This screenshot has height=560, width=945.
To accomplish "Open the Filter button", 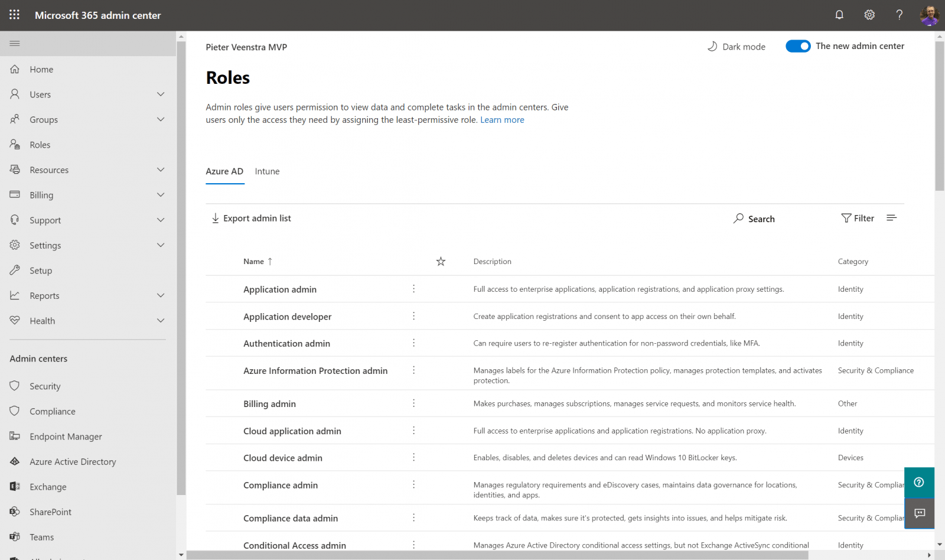I will coord(858,218).
